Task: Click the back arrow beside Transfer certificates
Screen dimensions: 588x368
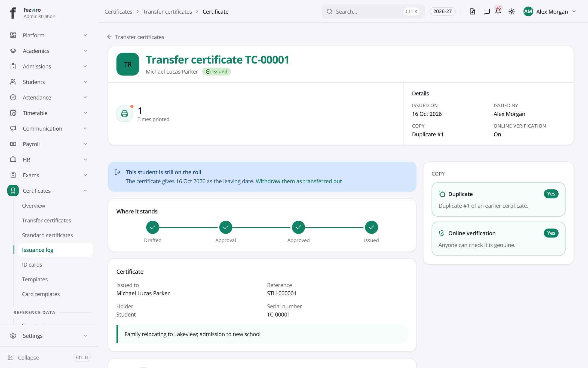Action: pyautogui.click(x=109, y=37)
